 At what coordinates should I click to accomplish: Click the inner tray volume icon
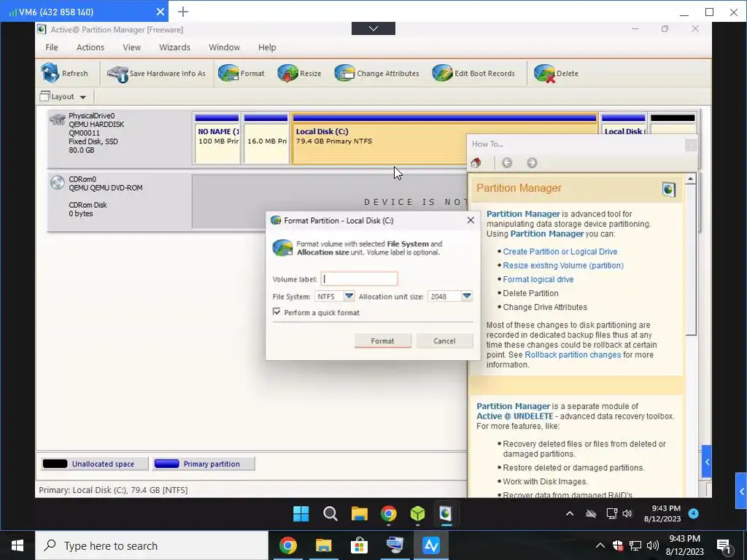[x=627, y=513]
